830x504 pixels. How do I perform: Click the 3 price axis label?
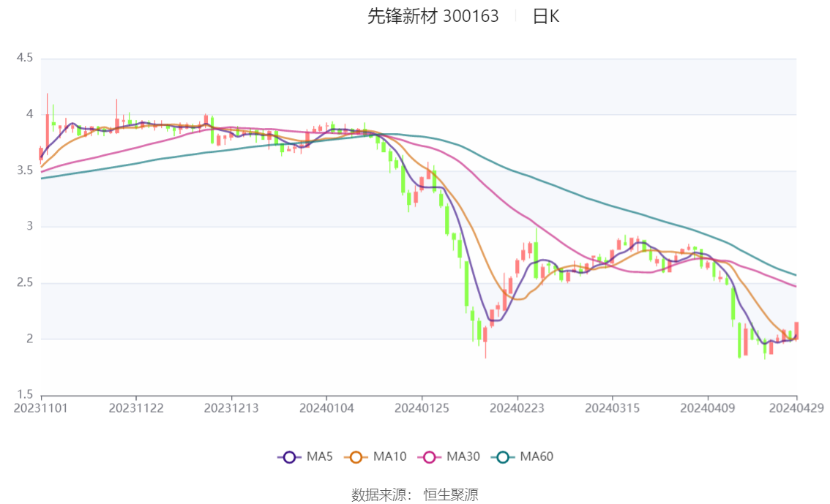[30, 227]
